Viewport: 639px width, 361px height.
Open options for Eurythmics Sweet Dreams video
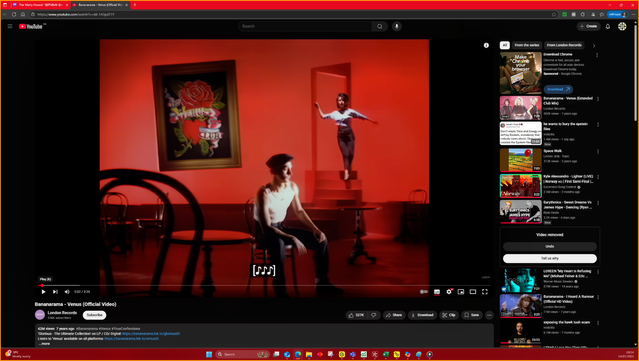pos(598,203)
